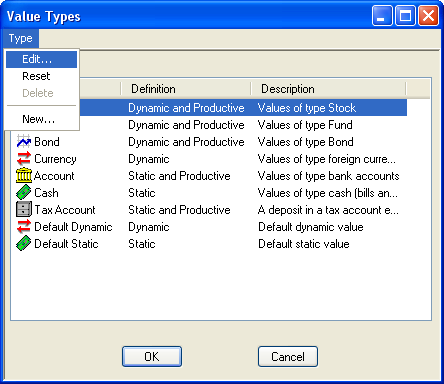Click 'A deposit in a tax account e...' cell
Screen dimensions: 444x384
(x=328, y=210)
